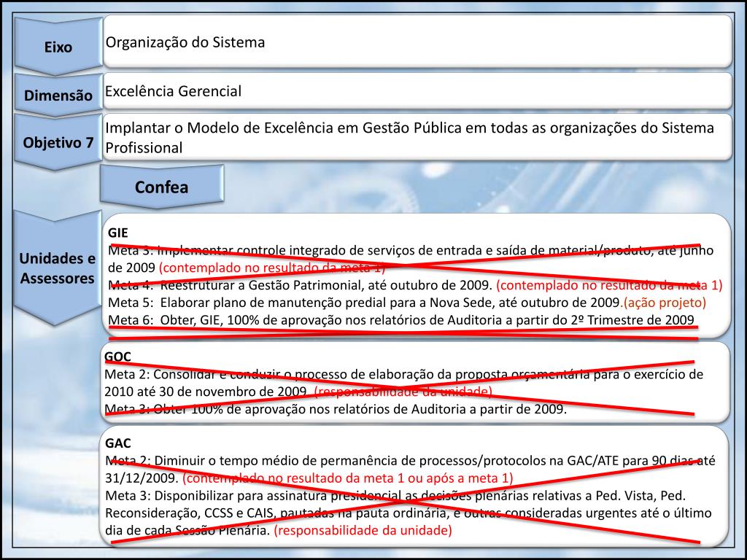Click the Unidades e Assessores arrow label

point(58,268)
